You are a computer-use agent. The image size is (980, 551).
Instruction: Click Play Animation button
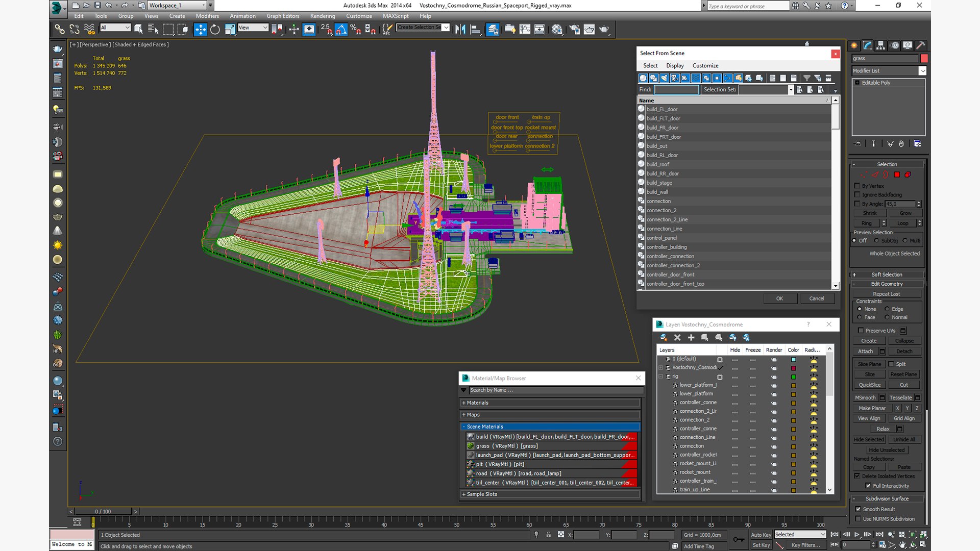tap(857, 535)
